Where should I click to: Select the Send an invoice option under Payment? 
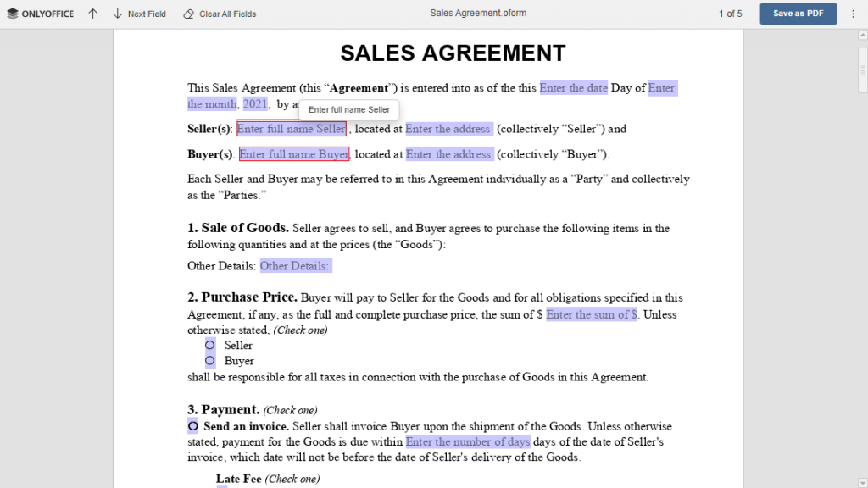[192, 426]
